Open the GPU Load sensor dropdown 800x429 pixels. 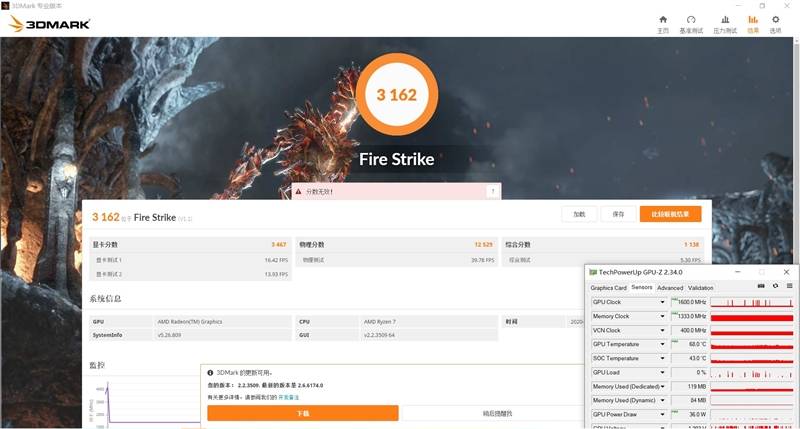pos(661,372)
